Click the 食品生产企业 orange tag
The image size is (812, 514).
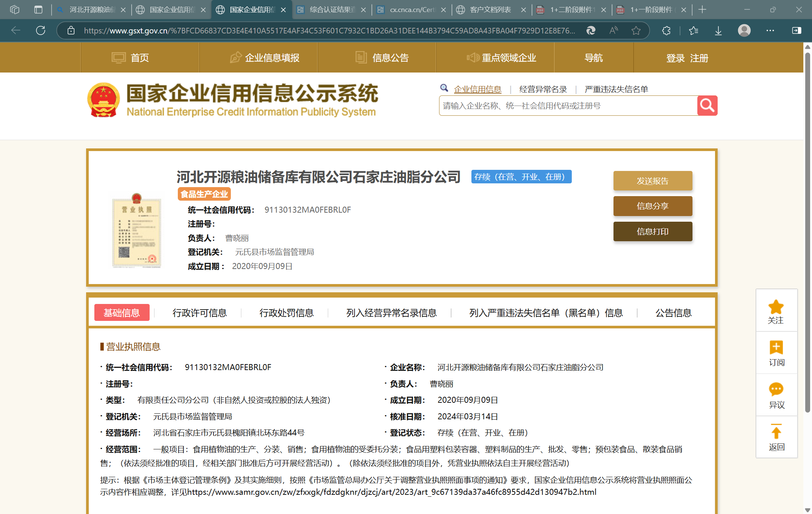(204, 194)
